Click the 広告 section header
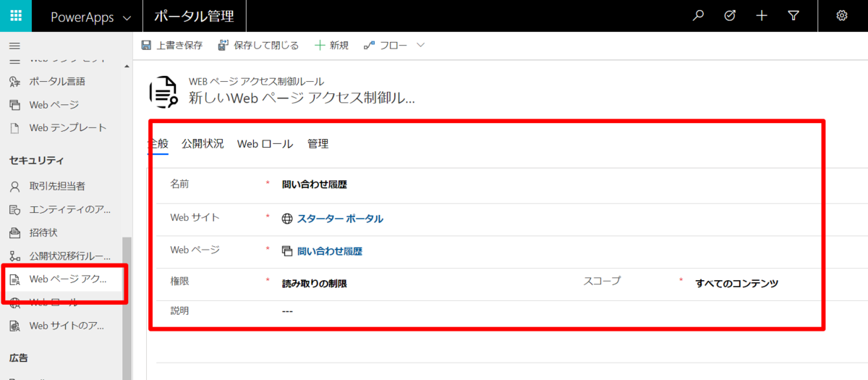Viewport: 868px width, 380px height. [18, 358]
